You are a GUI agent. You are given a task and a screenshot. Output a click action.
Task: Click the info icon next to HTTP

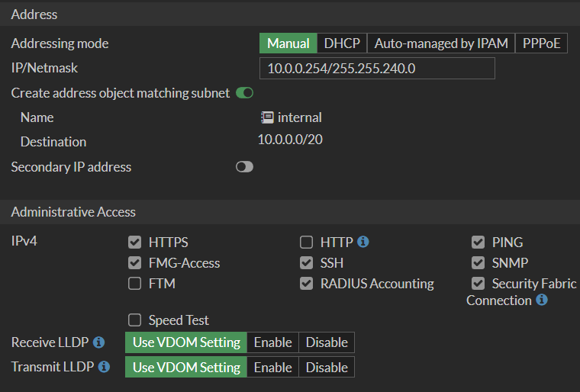click(x=363, y=242)
